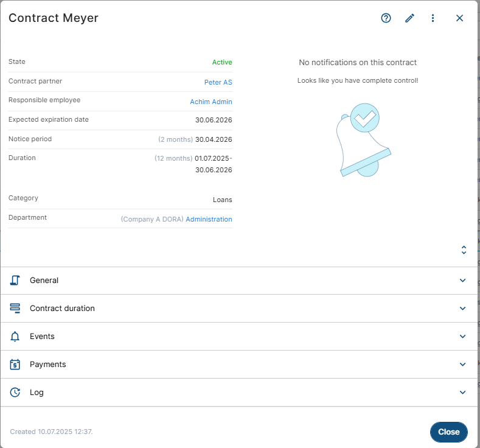
Task: Click the pencil edit contract icon
Action: coord(409,18)
